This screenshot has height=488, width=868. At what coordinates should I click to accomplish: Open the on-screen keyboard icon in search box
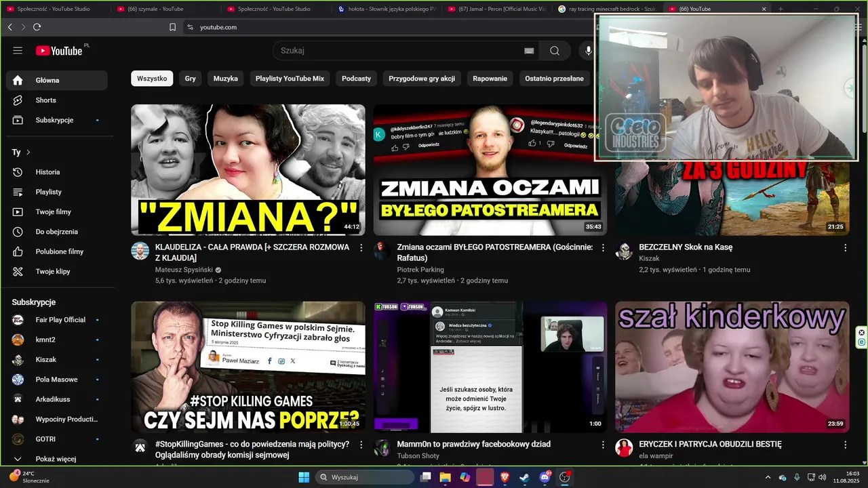[x=529, y=51]
